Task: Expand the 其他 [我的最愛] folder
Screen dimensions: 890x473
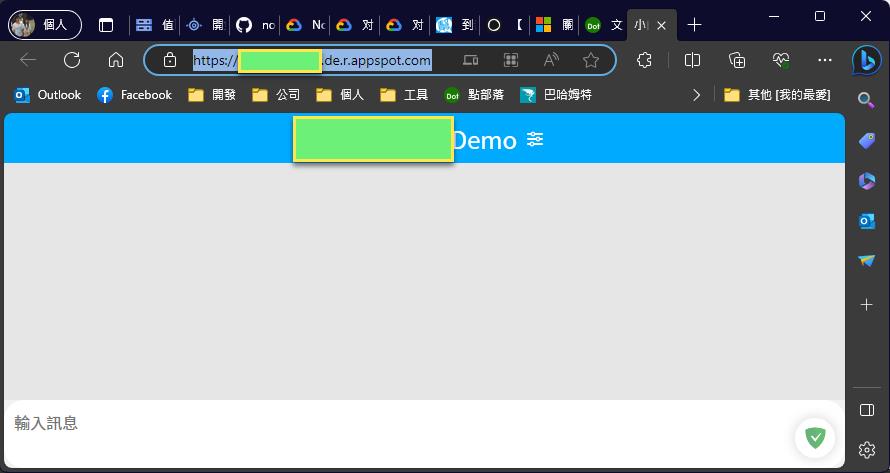Action: coord(778,95)
